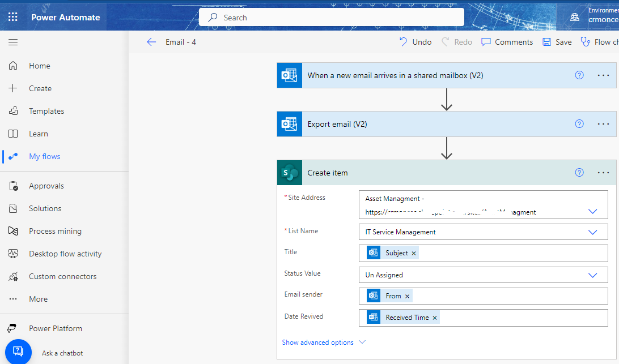Image resolution: width=619 pixels, height=364 pixels.
Task: Open the Comments pane
Action: click(507, 42)
